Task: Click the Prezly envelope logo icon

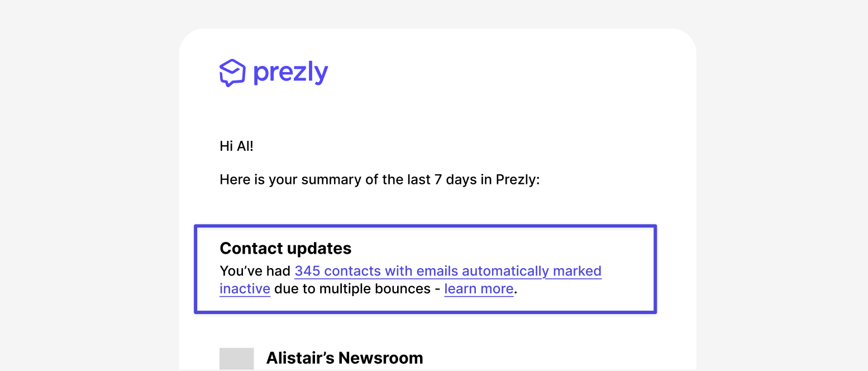Action: pos(232,73)
